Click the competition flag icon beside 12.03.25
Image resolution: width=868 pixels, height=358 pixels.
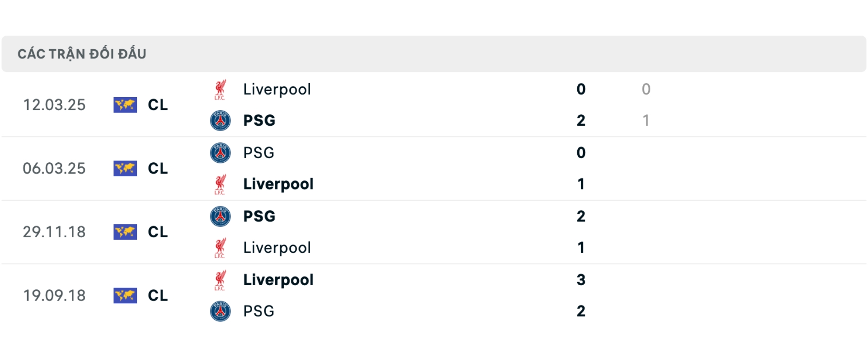coord(125,105)
